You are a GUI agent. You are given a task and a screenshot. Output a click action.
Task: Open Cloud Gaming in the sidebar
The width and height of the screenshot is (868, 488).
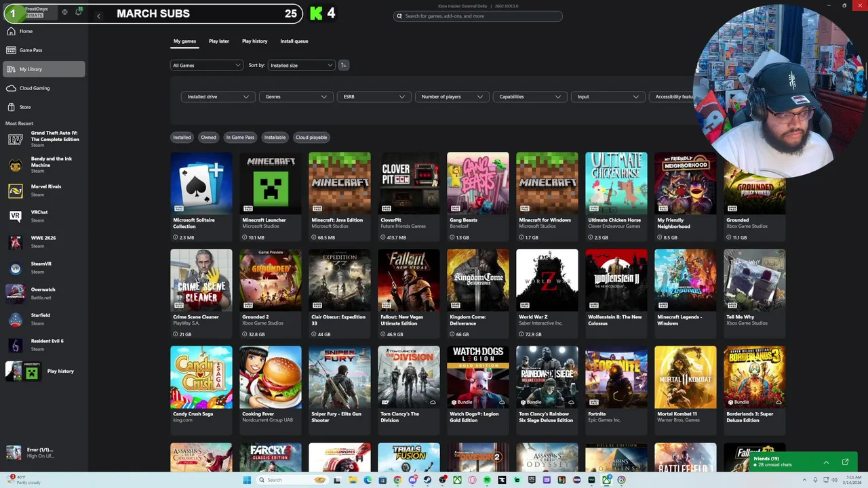[x=44, y=88]
